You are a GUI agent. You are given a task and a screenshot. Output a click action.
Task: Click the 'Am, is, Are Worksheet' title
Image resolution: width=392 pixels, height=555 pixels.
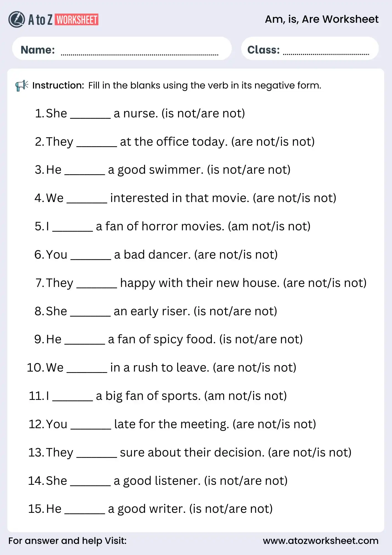[x=322, y=19]
